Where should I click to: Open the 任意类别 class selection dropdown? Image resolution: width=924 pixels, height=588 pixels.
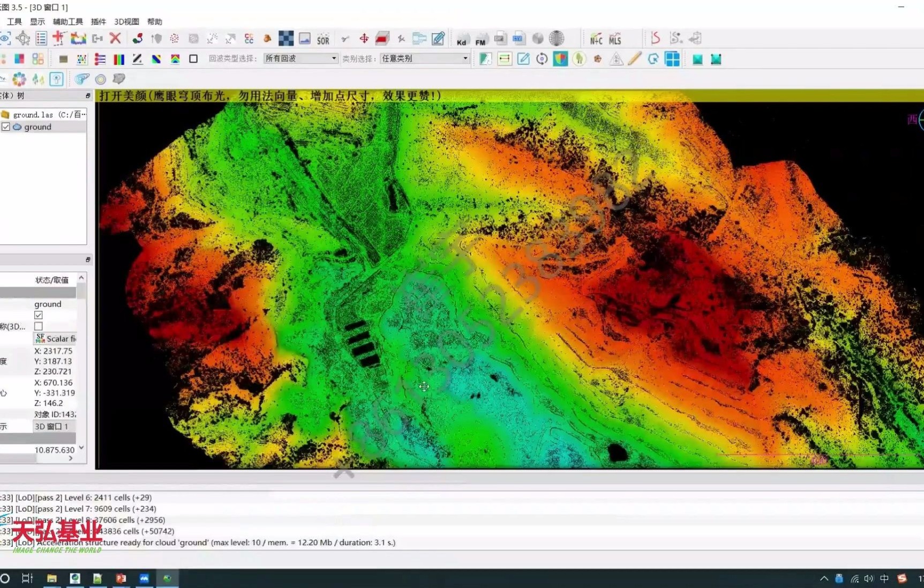424,58
